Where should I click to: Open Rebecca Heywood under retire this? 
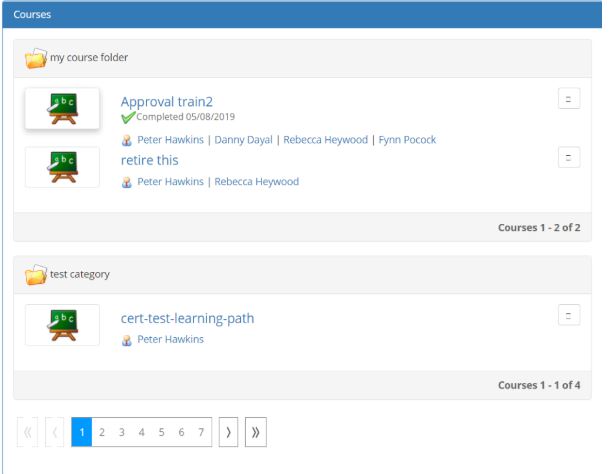click(x=256, y=182)
